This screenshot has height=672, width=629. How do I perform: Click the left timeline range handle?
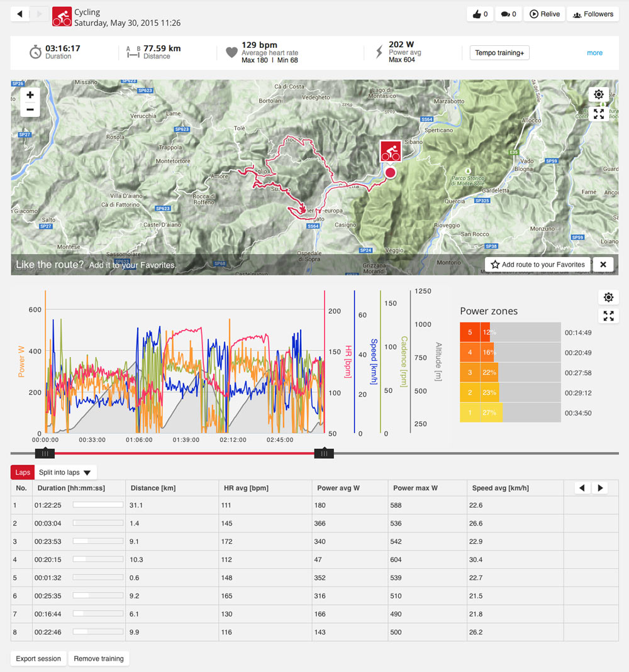[45, 453]
